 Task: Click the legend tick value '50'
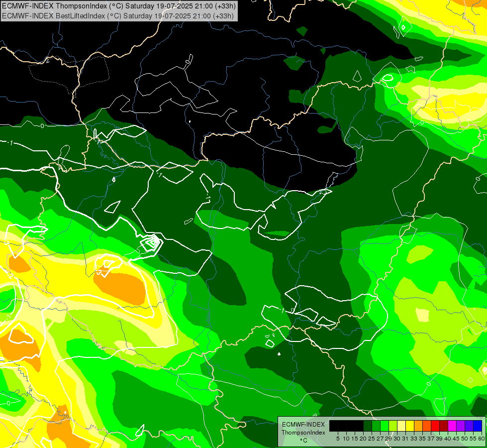(465, 439)
